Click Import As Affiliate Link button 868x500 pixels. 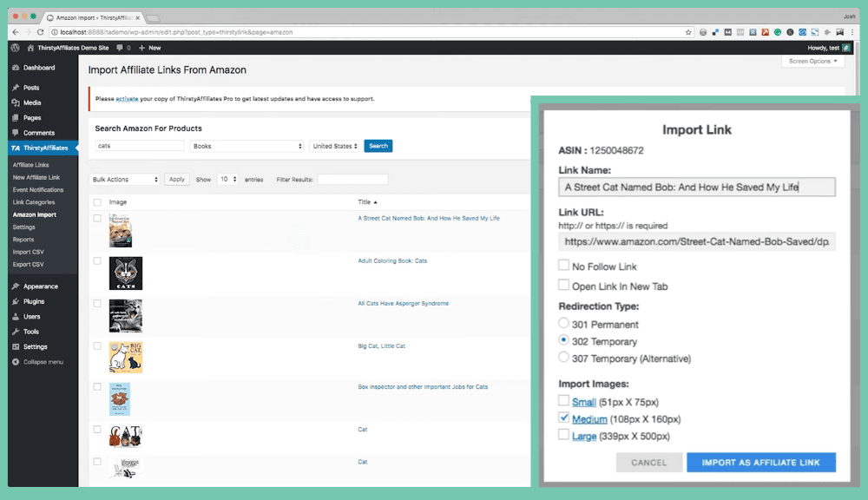point(761,463)
